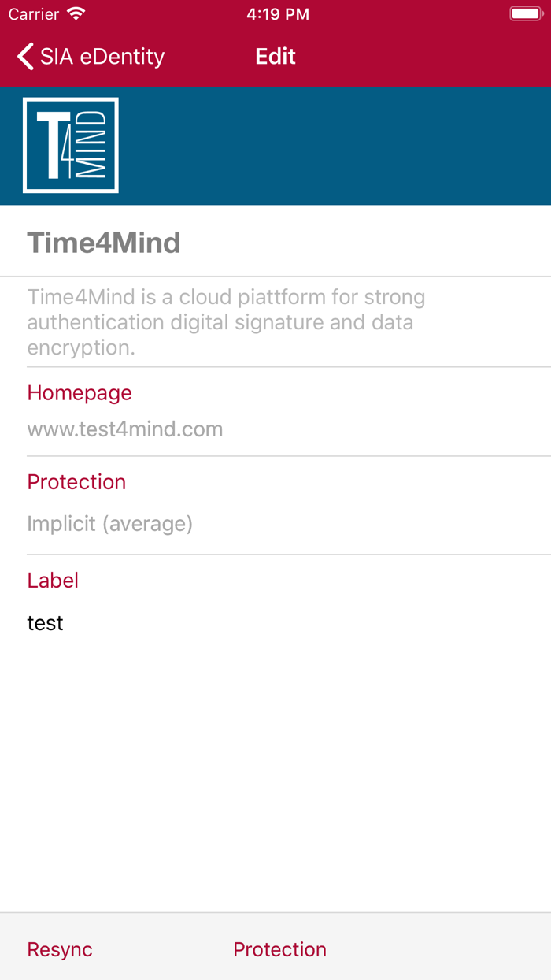Tap the empty area below the Label field
Image resolution: width=551 pixels, height=980 pixels.
(x=275, y=772)
